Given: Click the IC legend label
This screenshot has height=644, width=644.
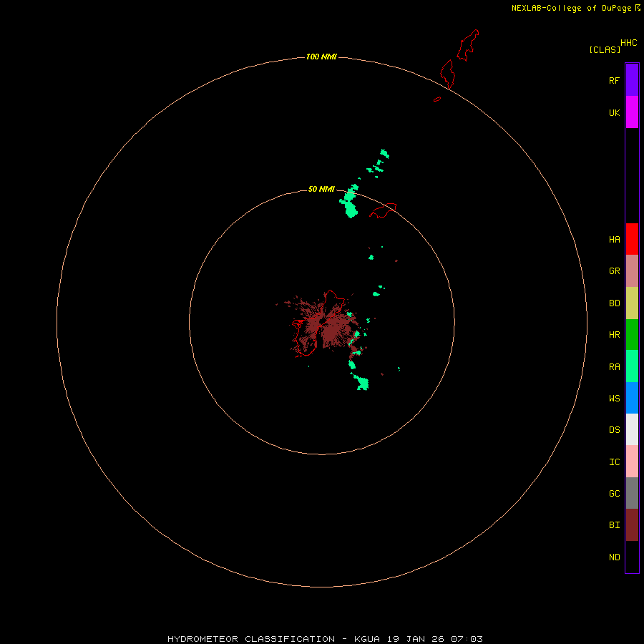Looking at the screenshot, I should click(614, 462).
